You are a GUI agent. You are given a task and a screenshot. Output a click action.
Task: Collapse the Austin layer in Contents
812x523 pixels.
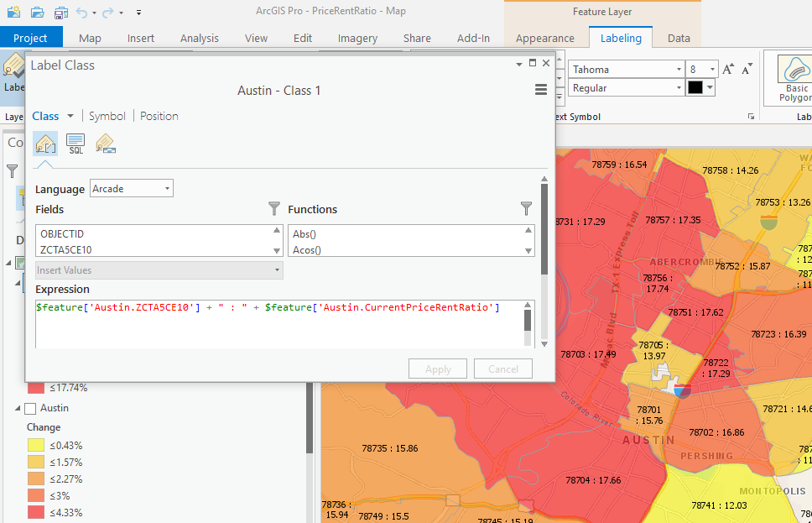tap(17, 409)
